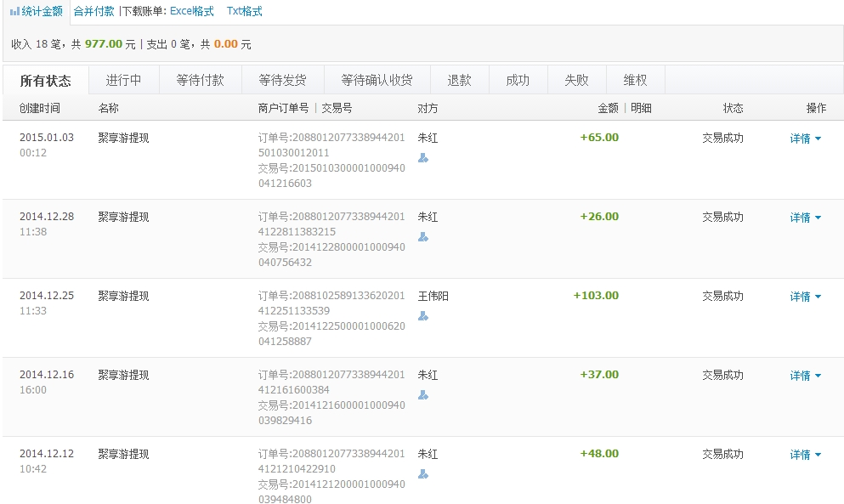Show the 等待确认收货 tab
Image resolution: width=844 pixels, height=504 pixels.
click(x=377, y=80)
